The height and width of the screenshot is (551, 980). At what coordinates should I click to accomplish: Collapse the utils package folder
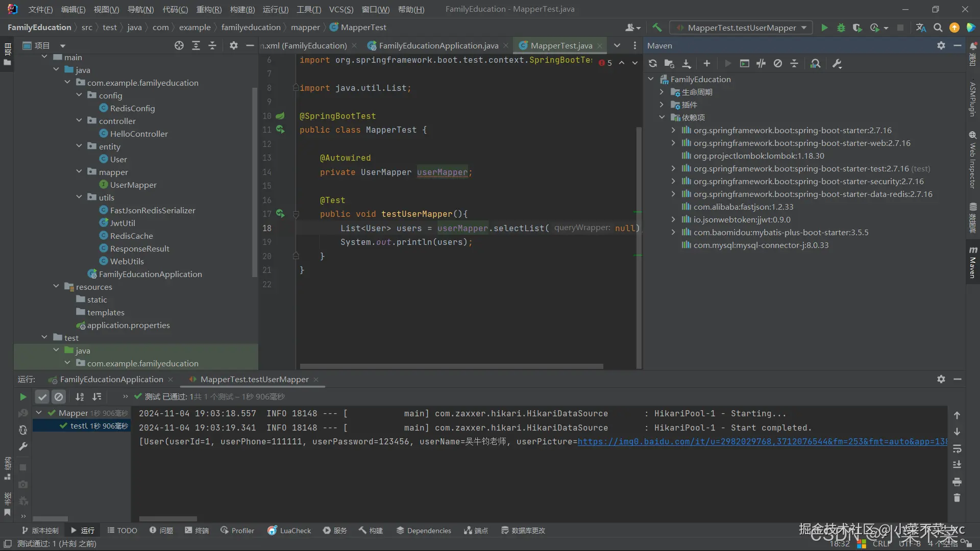click(79, 197)
